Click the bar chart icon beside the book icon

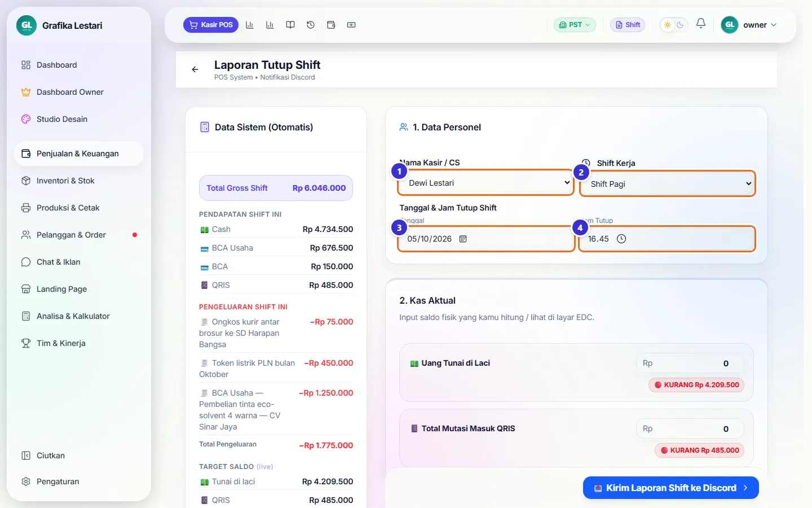[x=270, y=25]
